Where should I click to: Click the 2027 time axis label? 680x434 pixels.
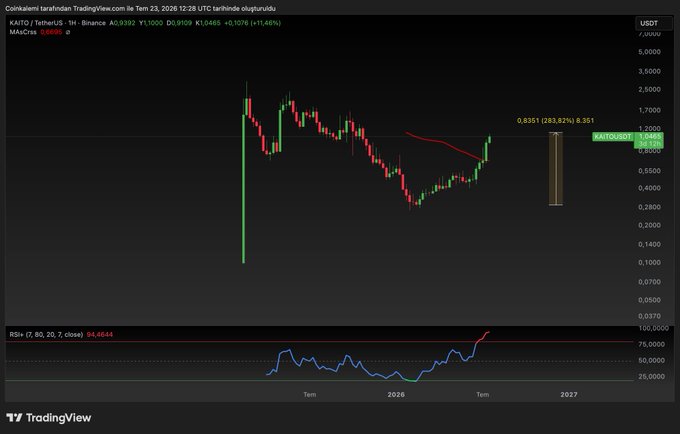click(x=569, y=395)
